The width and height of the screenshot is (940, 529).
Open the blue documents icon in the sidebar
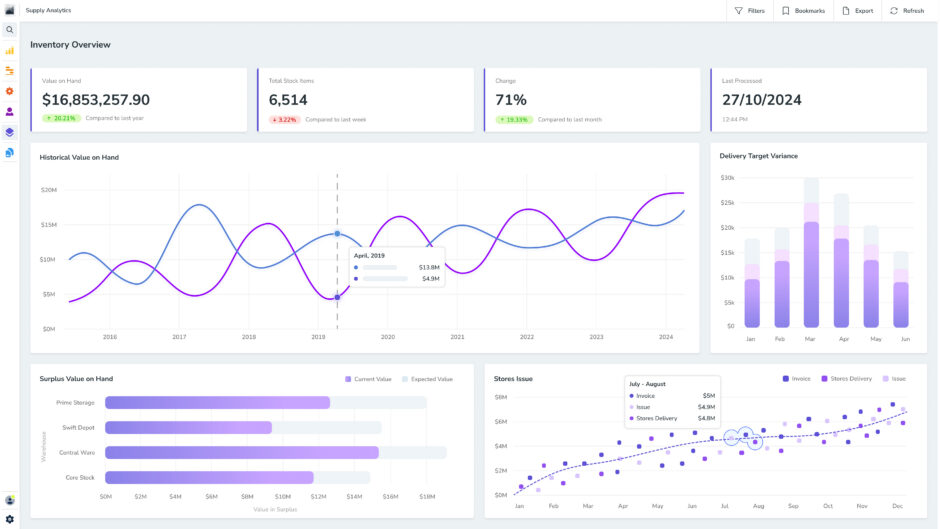click(10, 153)
